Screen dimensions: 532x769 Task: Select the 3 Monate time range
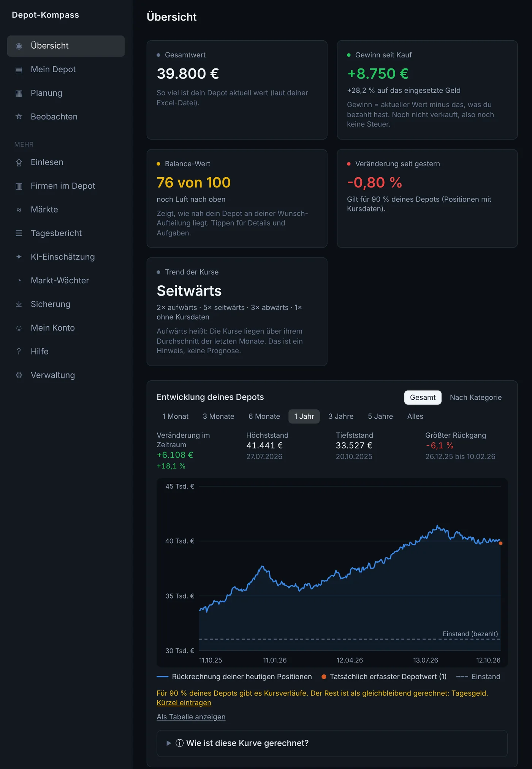tap(218, 416)
